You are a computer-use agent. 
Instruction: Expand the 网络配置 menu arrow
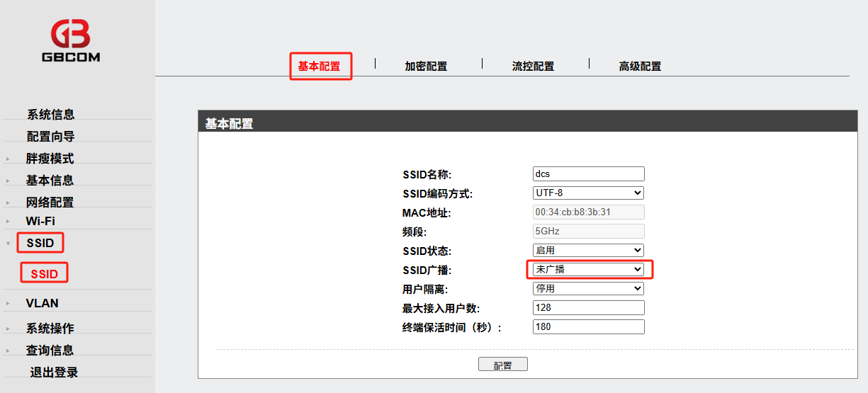(8, 203)
